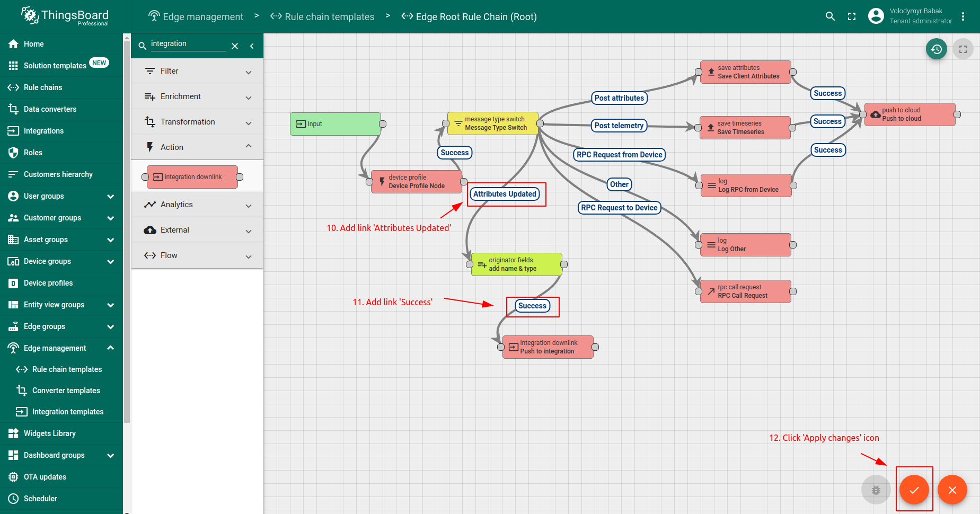
Task: Click the search magnifier in top bar
Action: pyautogui.click(x=831, y=16)
